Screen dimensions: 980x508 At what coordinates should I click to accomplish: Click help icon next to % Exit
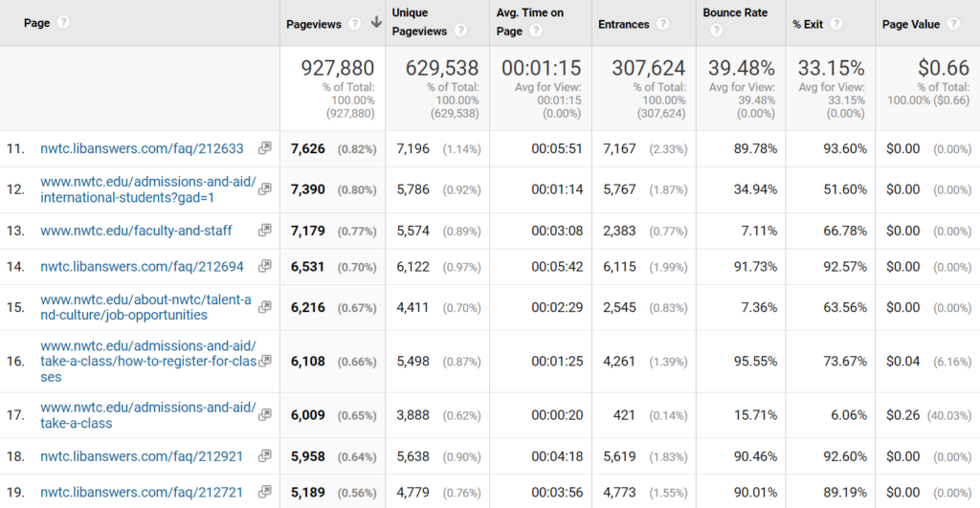tap(836, 24)
